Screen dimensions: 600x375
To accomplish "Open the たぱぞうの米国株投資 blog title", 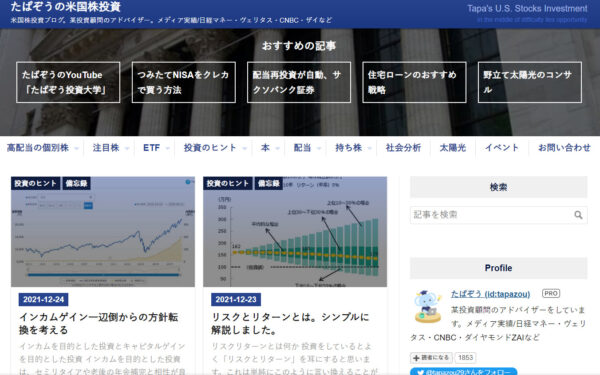I will pos(65,7).
